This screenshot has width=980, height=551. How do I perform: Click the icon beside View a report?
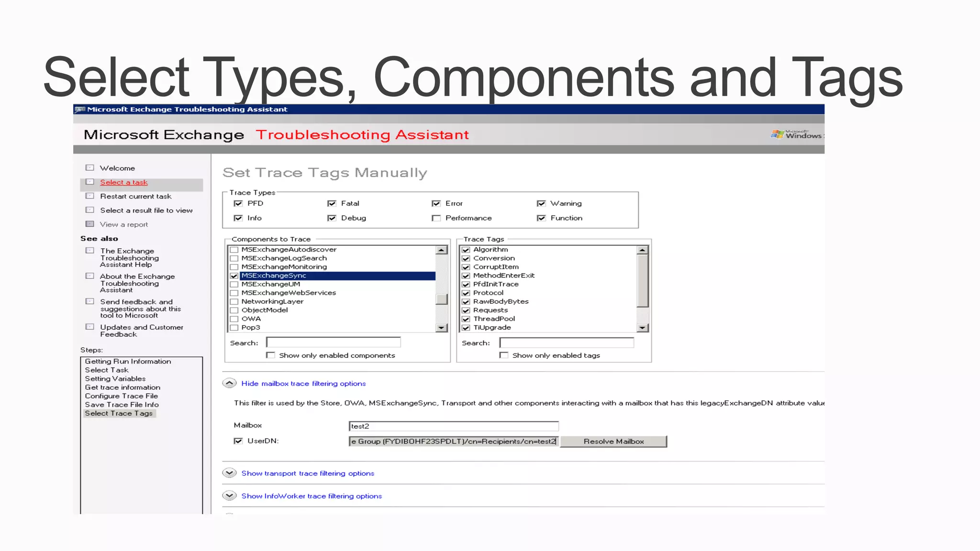coord(89,224)
